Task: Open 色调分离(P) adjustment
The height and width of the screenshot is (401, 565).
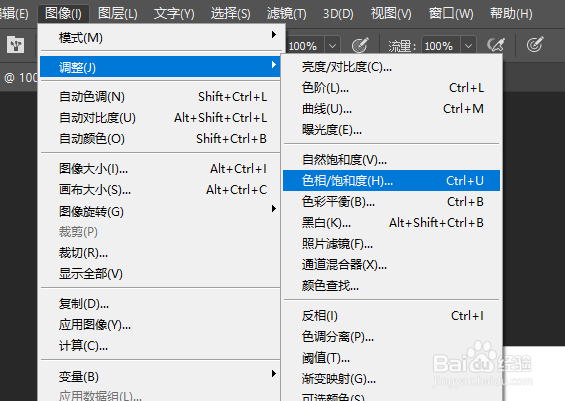Action: (391, 337)
